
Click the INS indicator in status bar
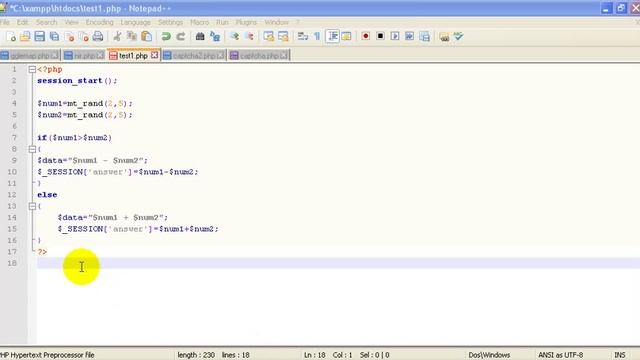[620, 355]
